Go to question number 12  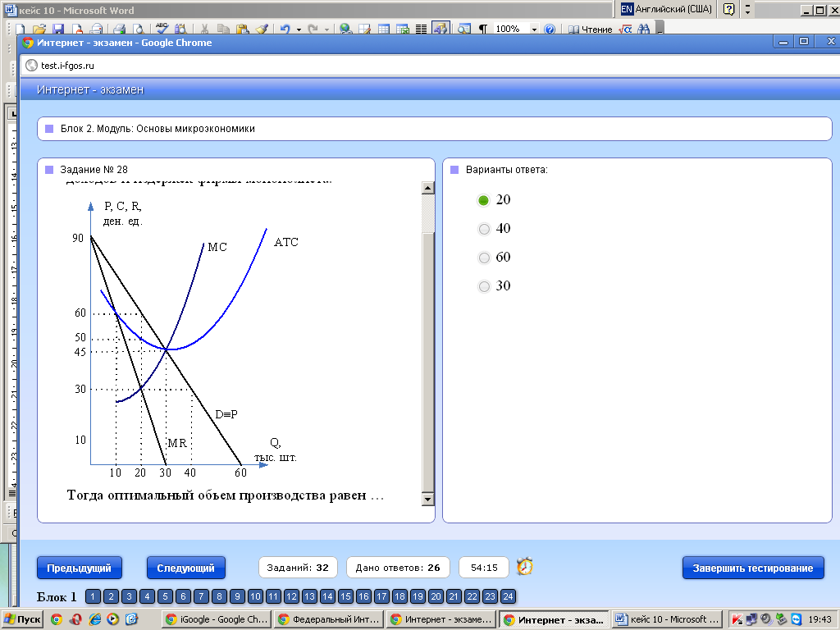291,596
